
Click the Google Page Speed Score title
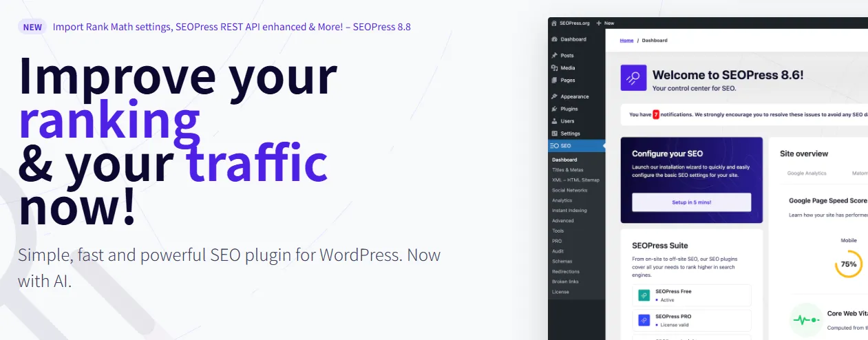tap(828, 200)
